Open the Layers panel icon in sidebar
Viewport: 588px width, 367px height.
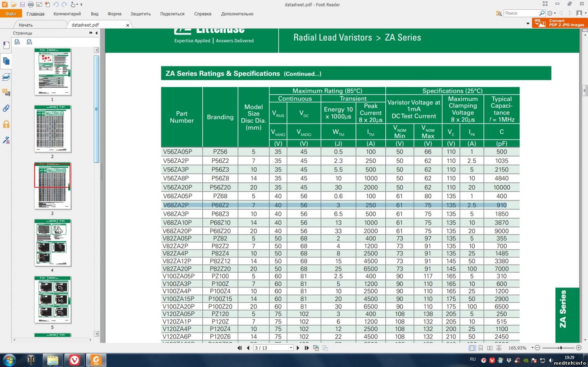(x=6, y=77)
